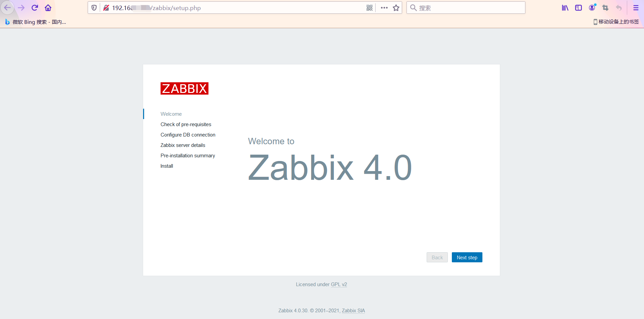Select the screenshot crop tool icon

click(605, 7)
